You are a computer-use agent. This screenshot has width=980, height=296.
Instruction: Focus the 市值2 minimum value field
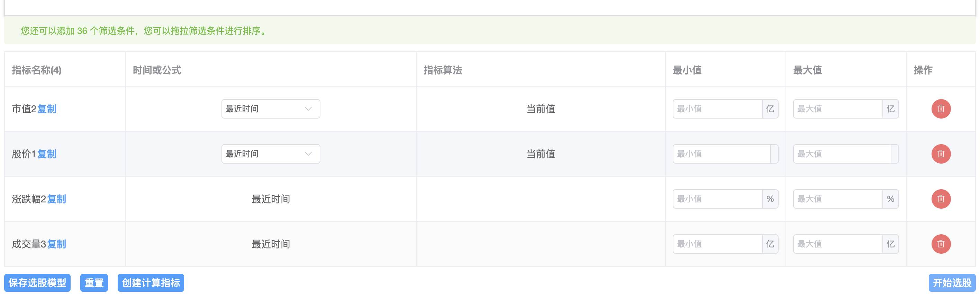coord(717,109)
